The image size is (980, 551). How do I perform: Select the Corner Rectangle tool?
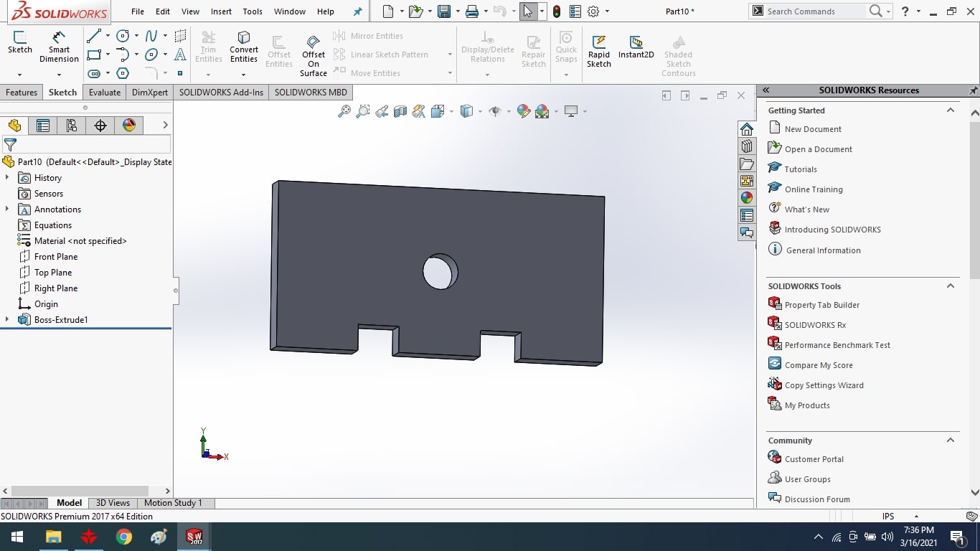93,55
